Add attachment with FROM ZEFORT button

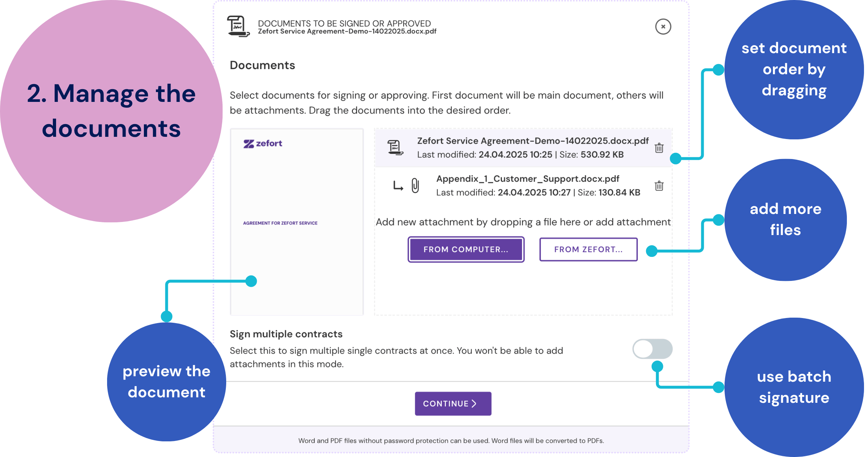(588, 249)
